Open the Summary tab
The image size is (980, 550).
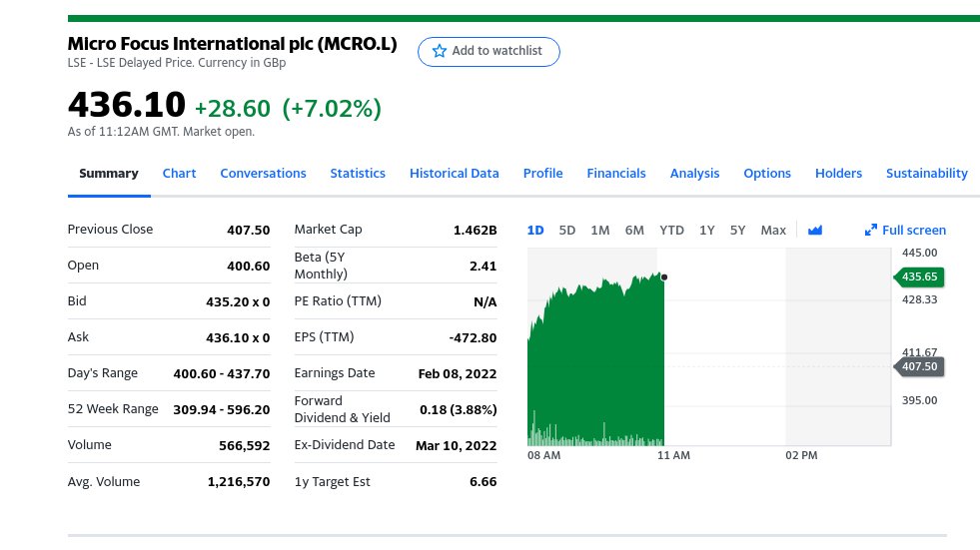[109, 174]
